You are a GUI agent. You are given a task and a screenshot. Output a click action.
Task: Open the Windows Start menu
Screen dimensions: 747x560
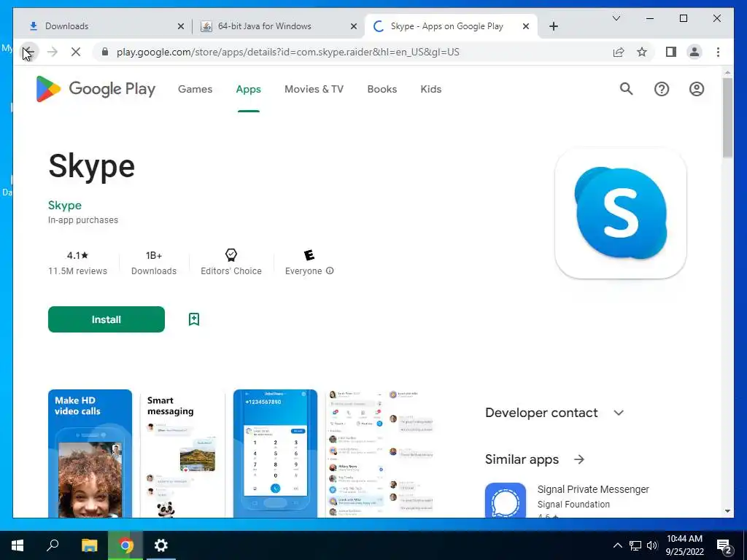pyautogui.click(x=18, y=545)
